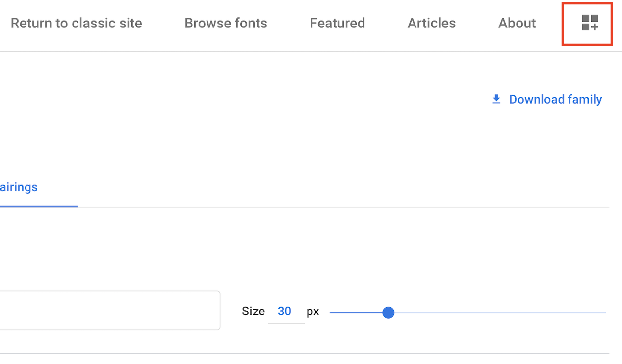The image size is (622, 364).
Task: Click the font size value 30
Action: tap(285, 311)
